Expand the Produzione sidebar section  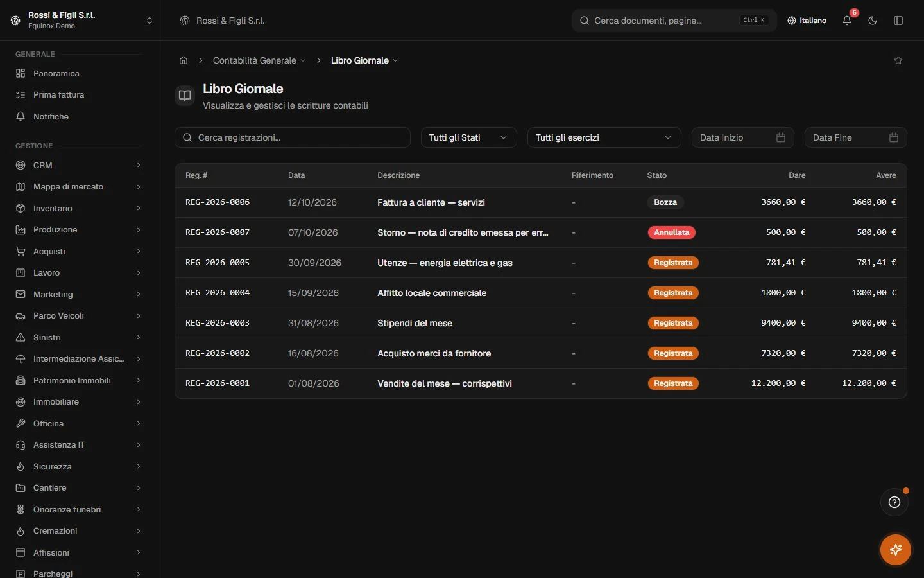coord(80,229)
